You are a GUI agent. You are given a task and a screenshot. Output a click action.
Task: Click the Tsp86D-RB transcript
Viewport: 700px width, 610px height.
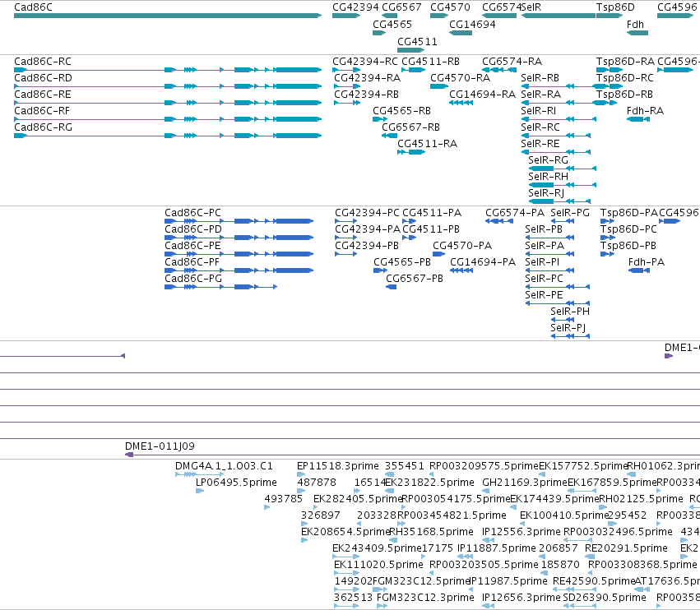(606, 103)
